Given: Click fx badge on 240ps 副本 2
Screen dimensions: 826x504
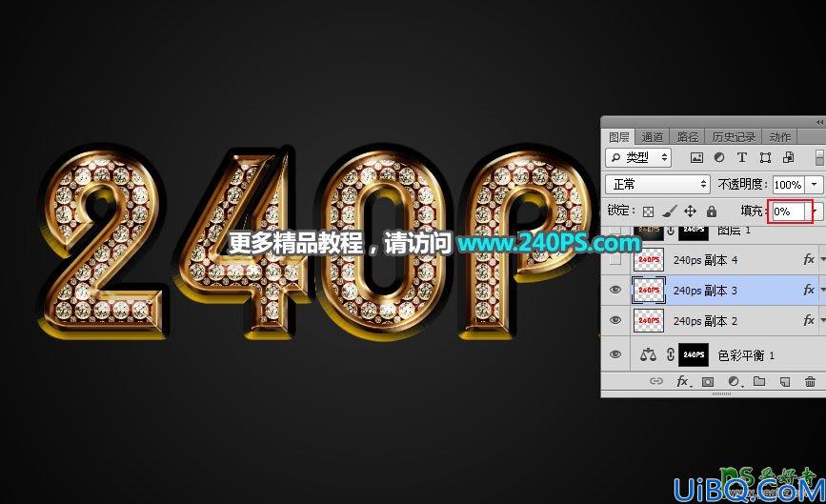Looking at the screenshot, I should 809,320.
